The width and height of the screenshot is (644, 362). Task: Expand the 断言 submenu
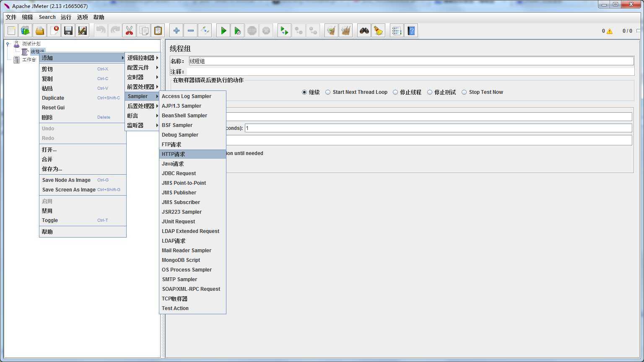(x=142, y=116)
